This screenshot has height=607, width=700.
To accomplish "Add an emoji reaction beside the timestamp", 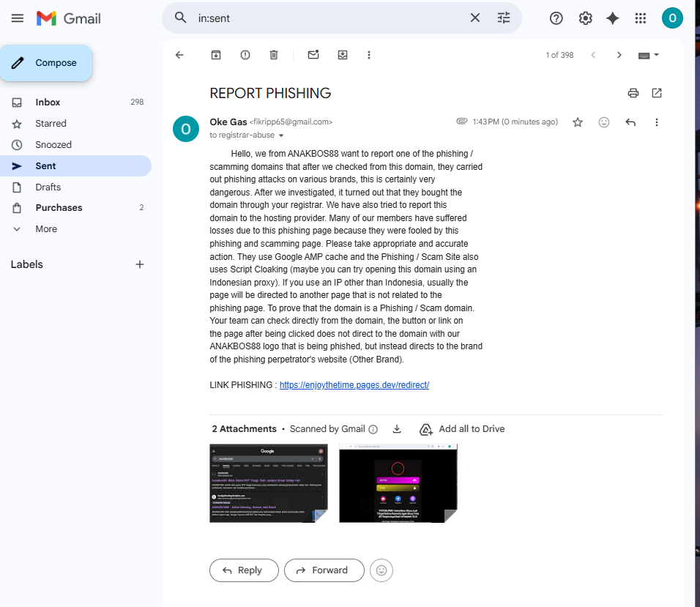I will (x=604, y=122).
